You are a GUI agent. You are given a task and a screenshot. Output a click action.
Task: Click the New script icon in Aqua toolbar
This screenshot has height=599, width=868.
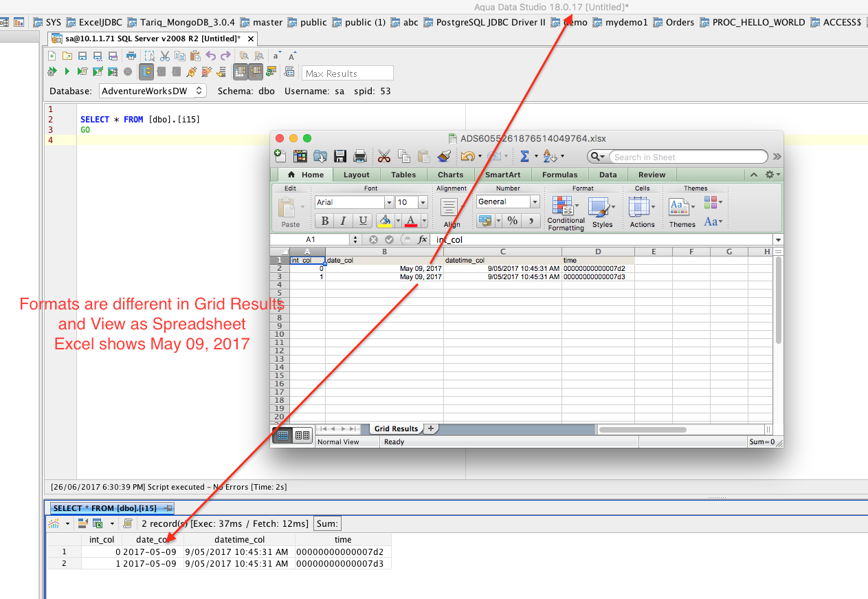pyautogui.click(x=52, y=56)
